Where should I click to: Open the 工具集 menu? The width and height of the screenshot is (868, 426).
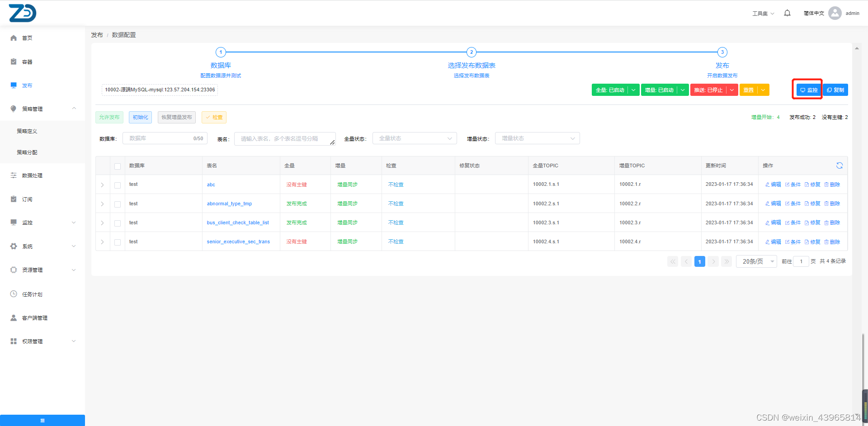(x=763, y=14)
